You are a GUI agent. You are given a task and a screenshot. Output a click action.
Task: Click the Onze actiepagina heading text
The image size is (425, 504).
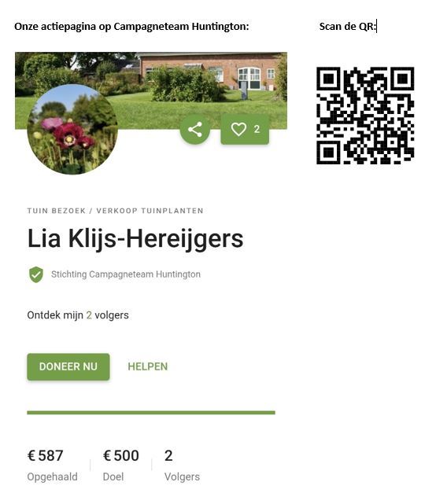(x=131, y=27)
